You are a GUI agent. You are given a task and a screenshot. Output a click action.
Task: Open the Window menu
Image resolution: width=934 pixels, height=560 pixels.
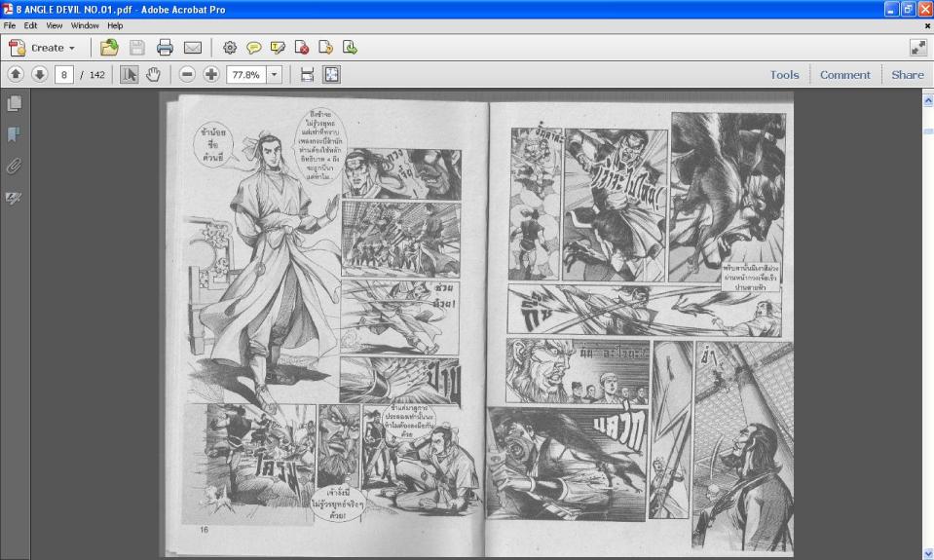pos(85,25)
